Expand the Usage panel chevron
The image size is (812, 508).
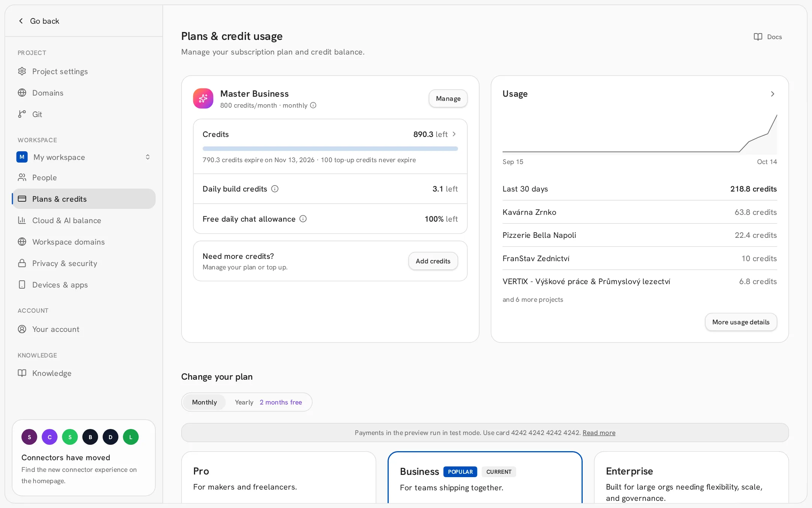(773, 94)
